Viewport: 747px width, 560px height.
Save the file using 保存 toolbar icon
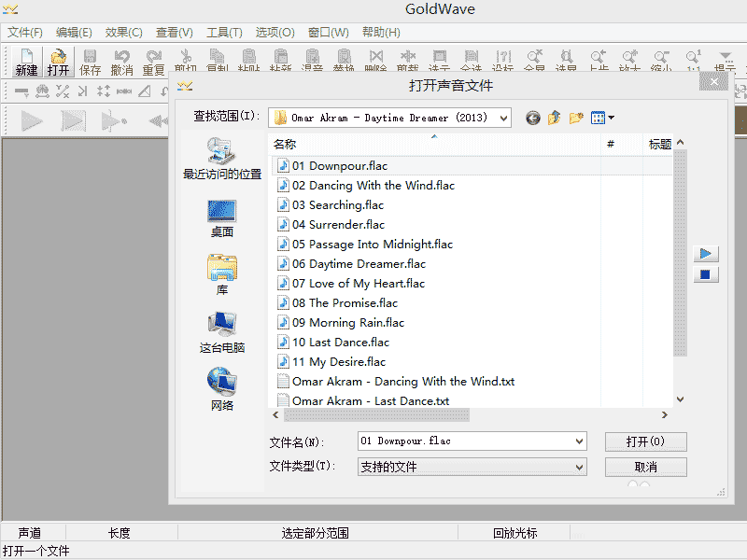pyautogui.click(x=91, y=58)
